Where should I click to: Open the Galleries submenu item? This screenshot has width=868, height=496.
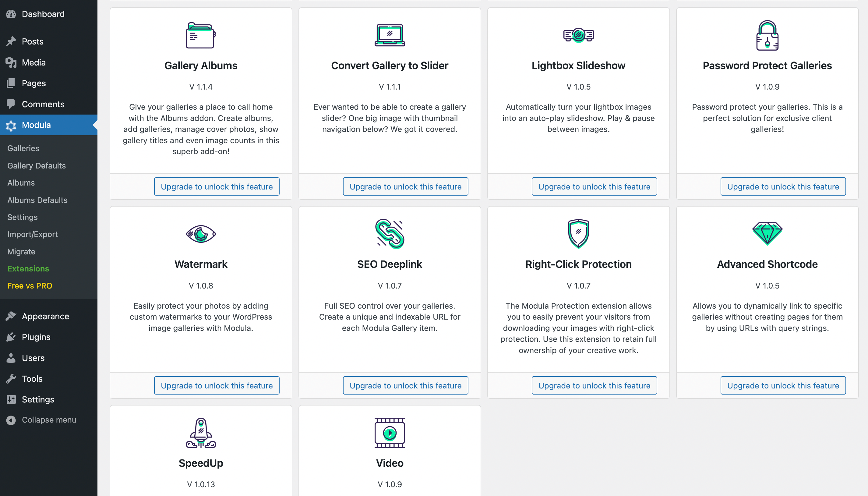[x=23, y=148]
